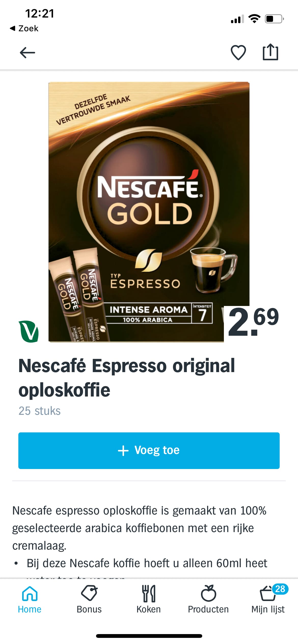298x644 pixels.
Task: Tap the home indicator bar
Action: [149, 636]
